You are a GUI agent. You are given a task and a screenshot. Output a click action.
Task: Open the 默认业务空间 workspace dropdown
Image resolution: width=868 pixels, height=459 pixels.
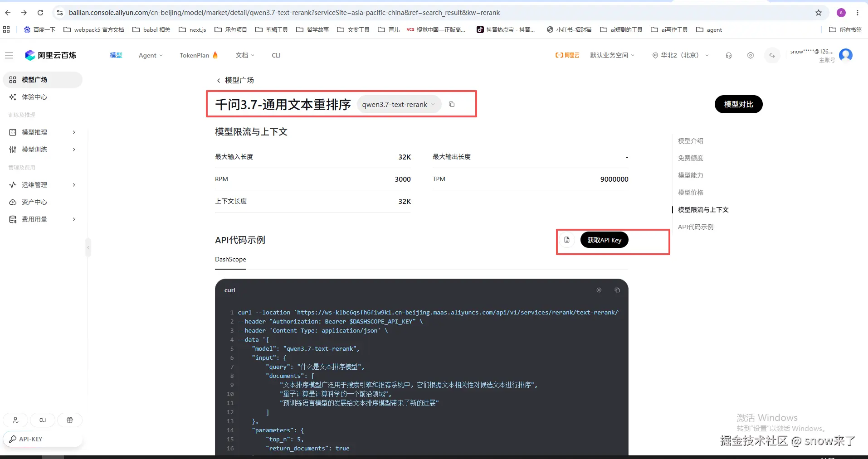coord(612,55)
